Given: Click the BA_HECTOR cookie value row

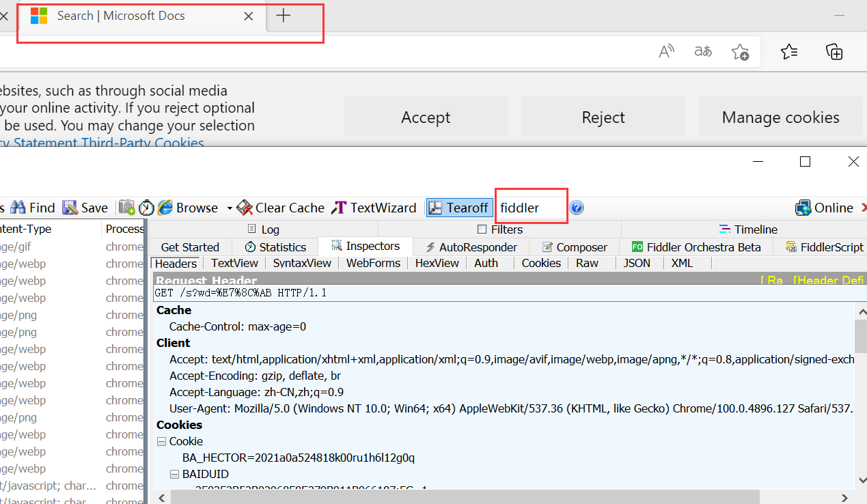Looking at the screenshot, I should (x=299, y=458).
